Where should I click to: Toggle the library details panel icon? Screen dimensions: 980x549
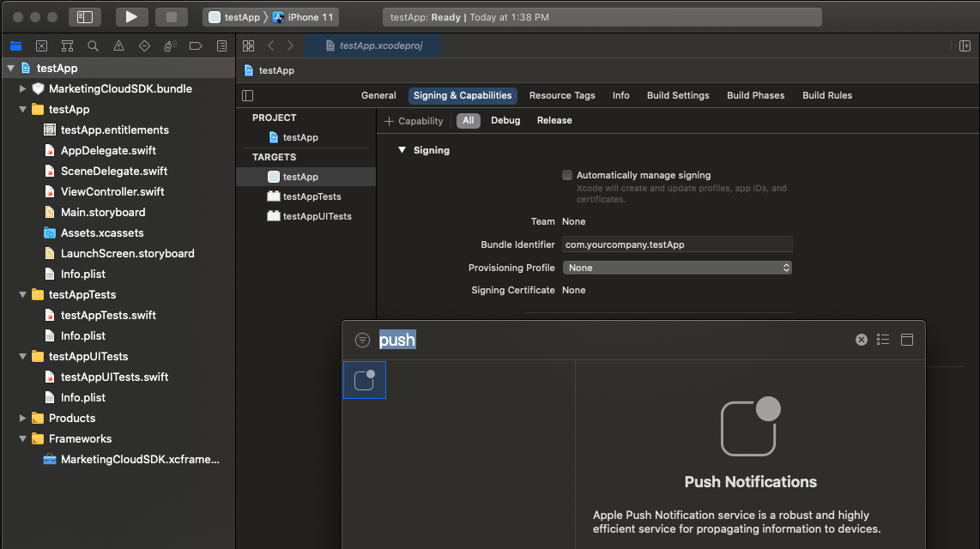click(x=907, y=340)
